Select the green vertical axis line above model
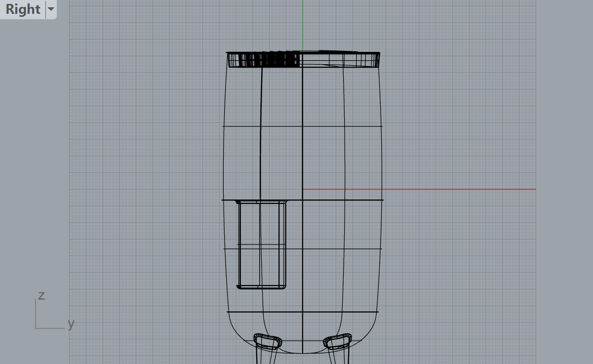 (x=303, y=25)
